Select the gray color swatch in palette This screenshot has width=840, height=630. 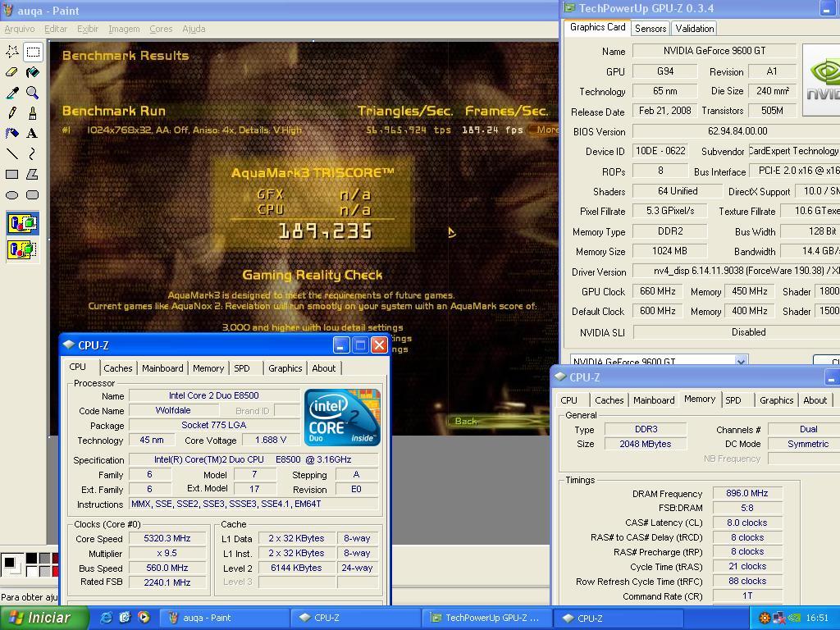click(44, 558)
